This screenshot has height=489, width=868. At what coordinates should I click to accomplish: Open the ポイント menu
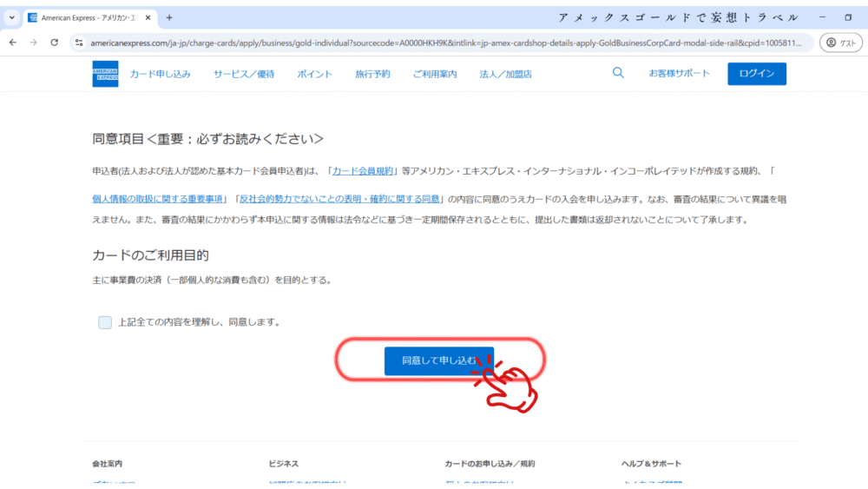314,74
